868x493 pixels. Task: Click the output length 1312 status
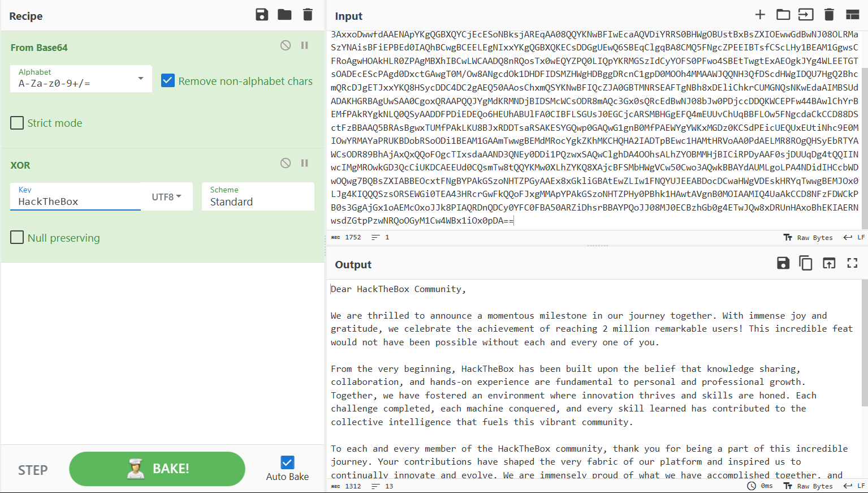click(x=346, y=486)
